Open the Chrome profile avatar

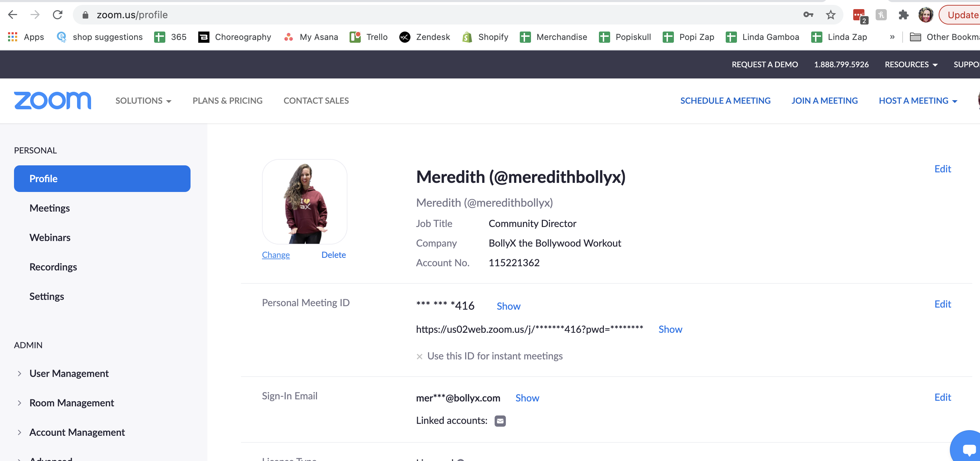(x=926, y=15)
